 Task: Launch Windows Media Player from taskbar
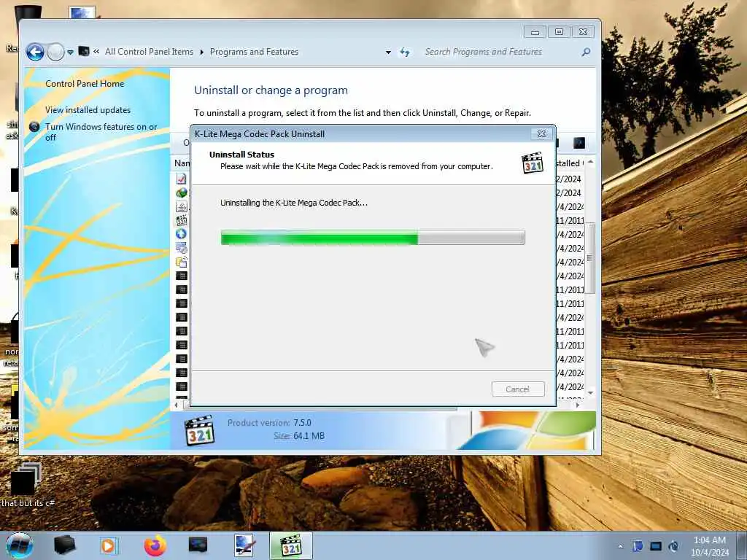109,545
